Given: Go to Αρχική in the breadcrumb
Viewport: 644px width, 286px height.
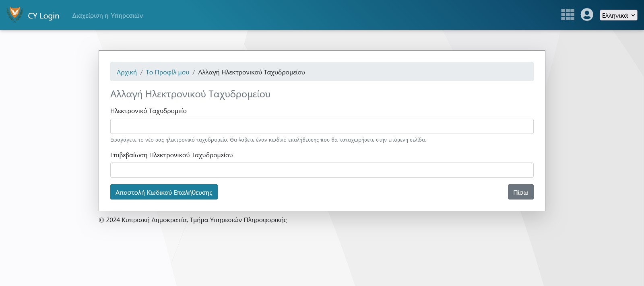Looking at the screenshot, I should 126,72.
